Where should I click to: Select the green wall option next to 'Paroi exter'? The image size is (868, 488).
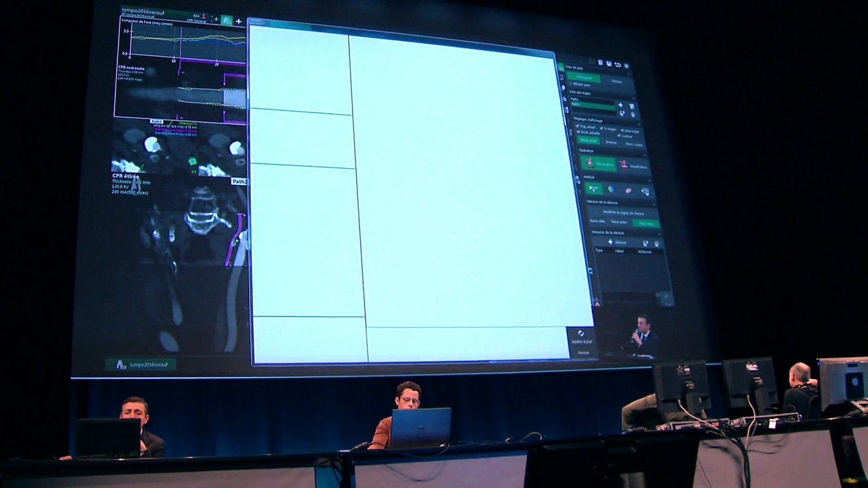point(646,223)
